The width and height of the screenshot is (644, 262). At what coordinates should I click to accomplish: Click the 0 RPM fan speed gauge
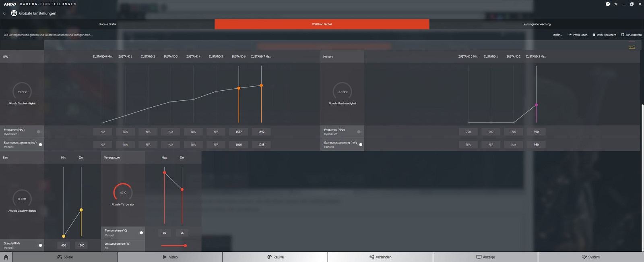click(22, 199)
